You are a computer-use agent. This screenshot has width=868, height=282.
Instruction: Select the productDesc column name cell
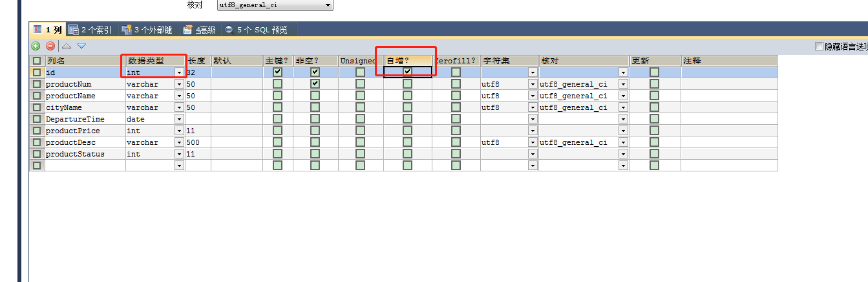click(x=84, y=142)
